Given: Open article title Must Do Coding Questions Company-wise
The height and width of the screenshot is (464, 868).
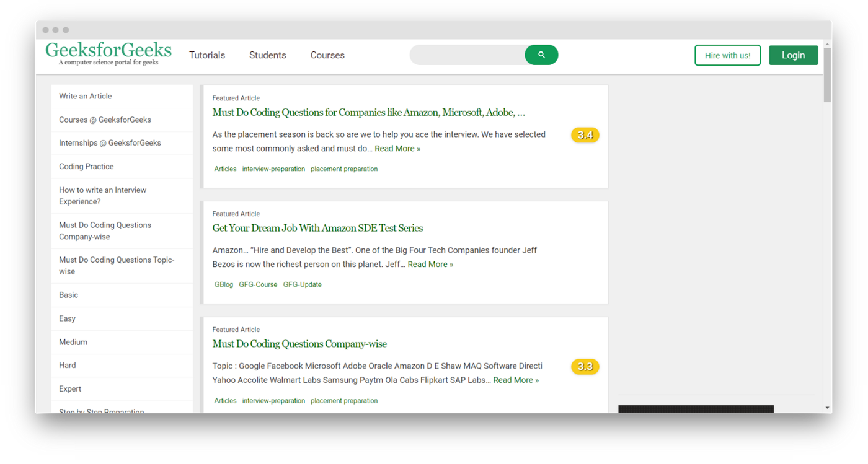Looking at the screenshot, I should click(x=299, y=344).
